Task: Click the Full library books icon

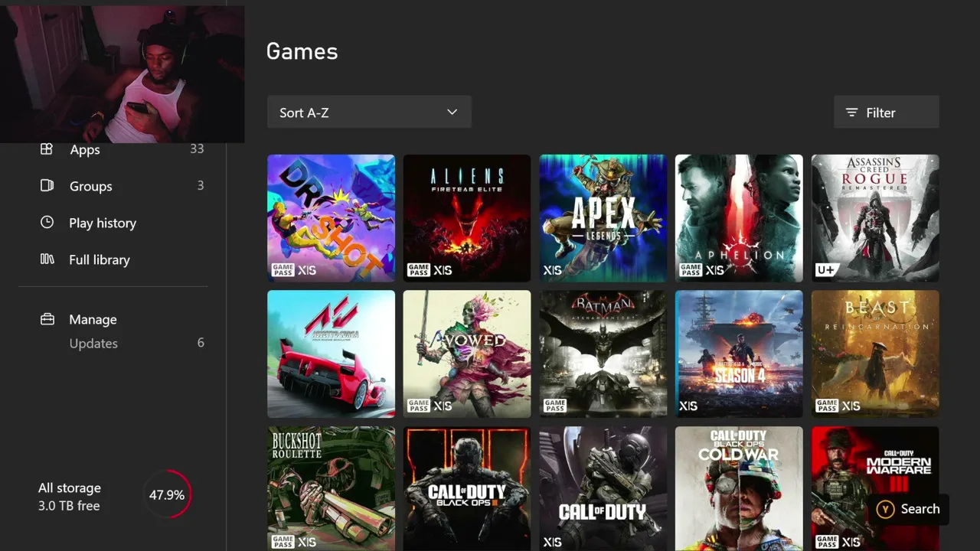Action: [x=47, y=259]
